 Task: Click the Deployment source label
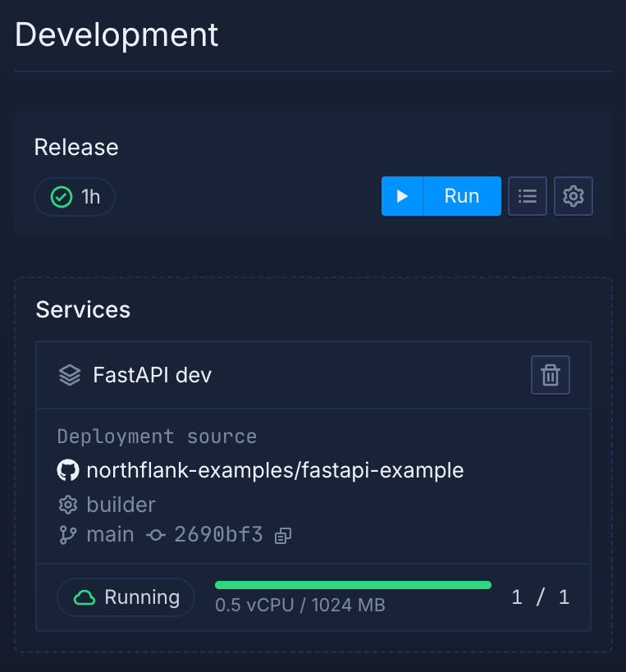tap(157, 437)
